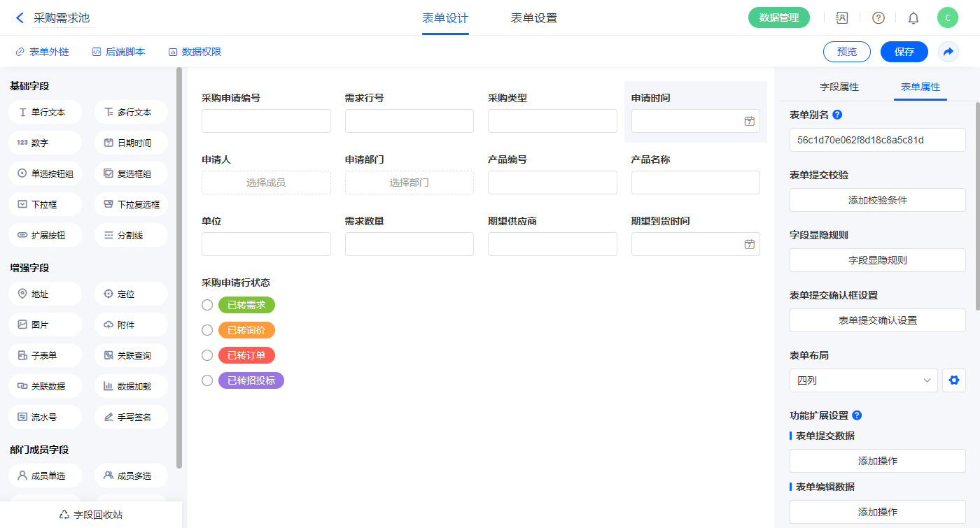Select the 已转需求 radio option
This screenshot has height=528, width=980.
point(207,305)
